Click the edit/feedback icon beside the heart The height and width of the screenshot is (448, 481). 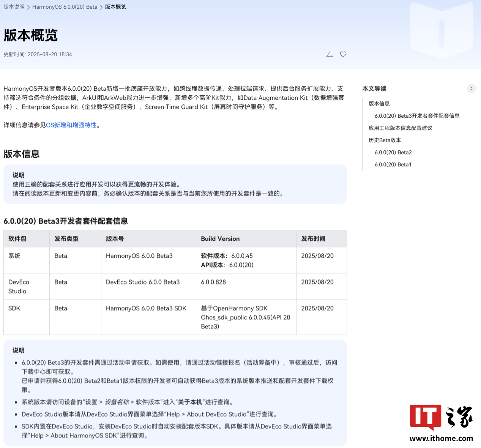330,54
